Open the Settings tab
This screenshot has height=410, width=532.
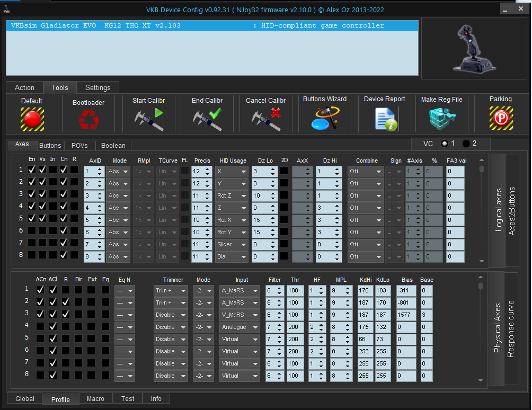click(97, 87)
